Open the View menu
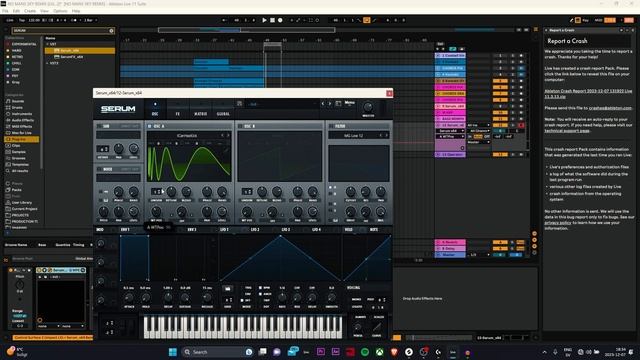640x360 pixels. coord(44,11)
